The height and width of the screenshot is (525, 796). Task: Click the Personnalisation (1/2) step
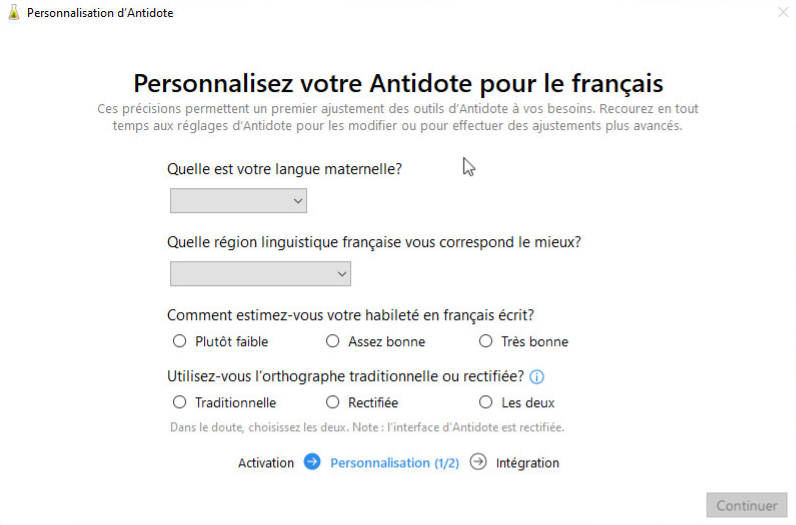394,463
